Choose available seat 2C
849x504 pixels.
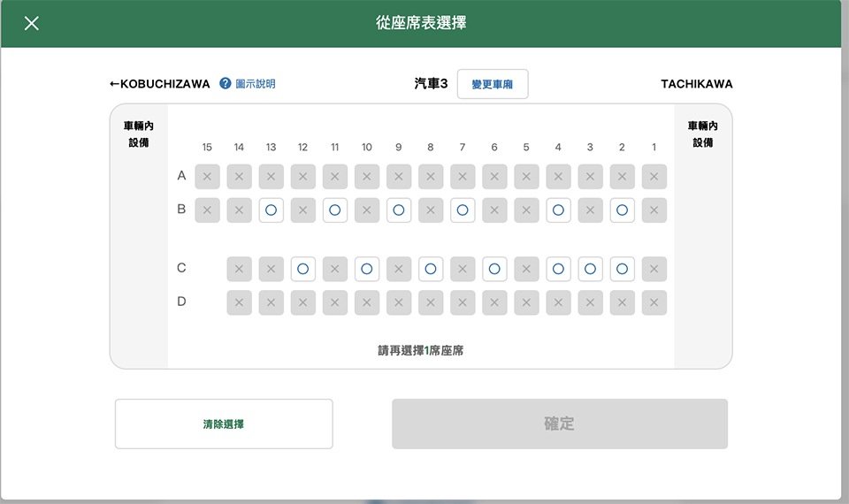coord(622,269)
